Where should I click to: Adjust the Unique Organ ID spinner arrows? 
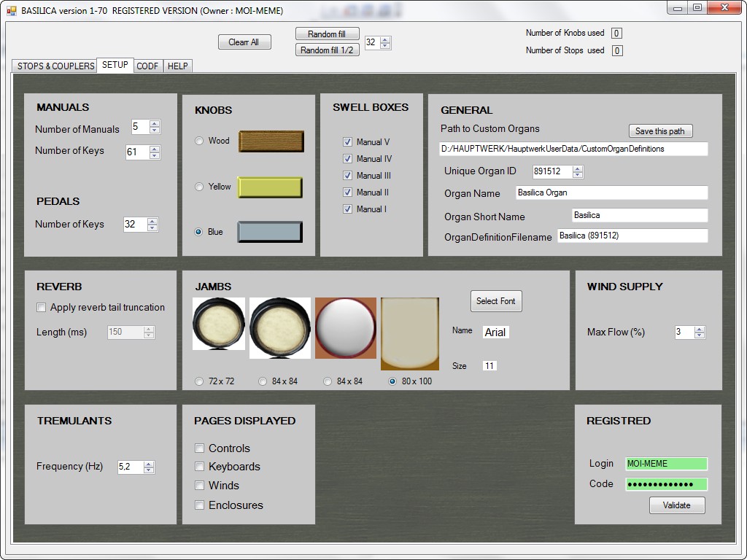(x=578, y=171)
